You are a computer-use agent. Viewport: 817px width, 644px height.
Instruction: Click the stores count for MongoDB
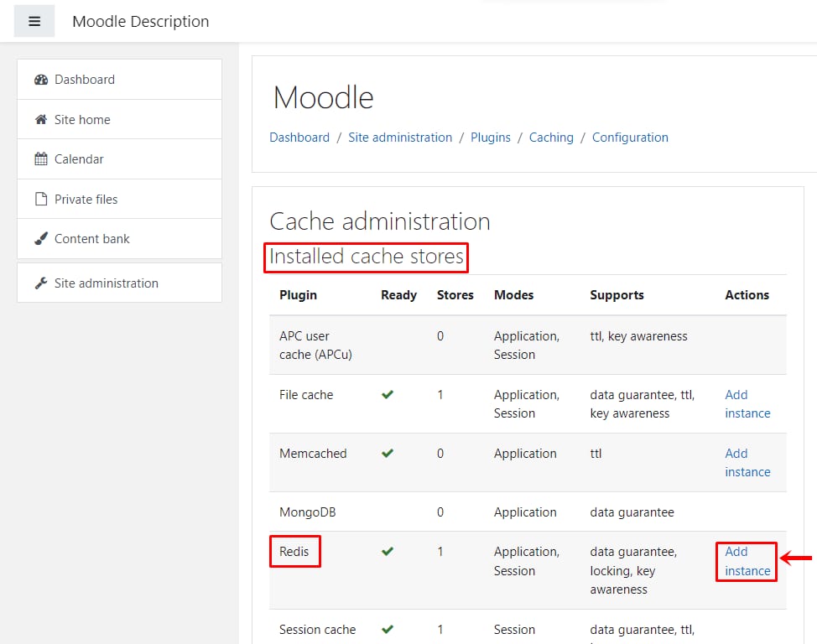point(440,512)
